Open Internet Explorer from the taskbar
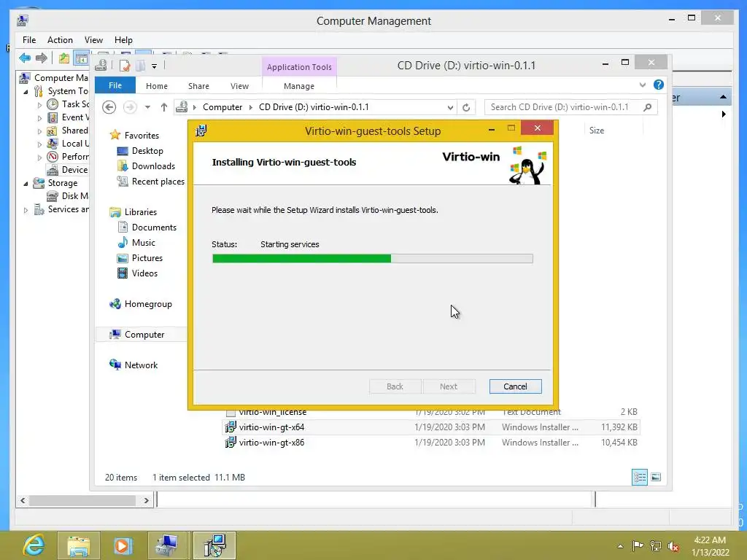Viewport: 747px width, 560px height. pos(34,545)
